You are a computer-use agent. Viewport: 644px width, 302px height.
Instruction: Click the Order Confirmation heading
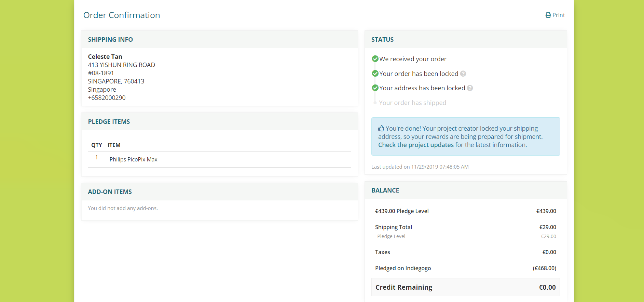click(x=122, y=15)
